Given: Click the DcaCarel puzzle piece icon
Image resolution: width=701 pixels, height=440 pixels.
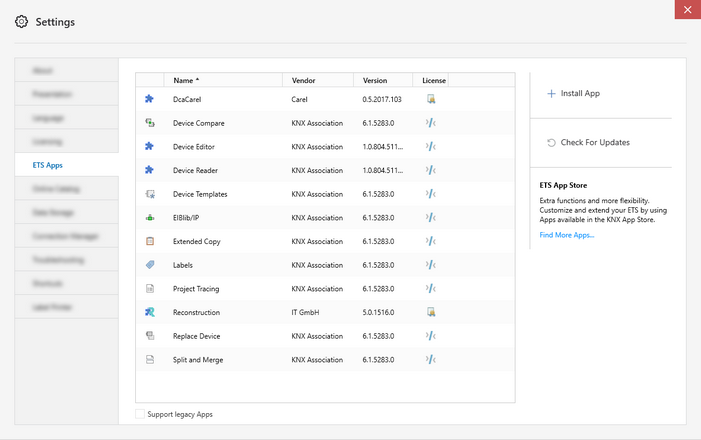Looking at the screenshot, I should point(150,99).
